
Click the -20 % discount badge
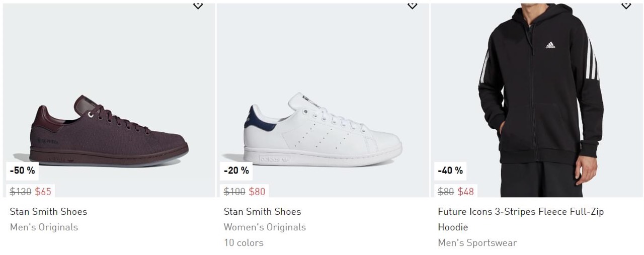point(236,171)
